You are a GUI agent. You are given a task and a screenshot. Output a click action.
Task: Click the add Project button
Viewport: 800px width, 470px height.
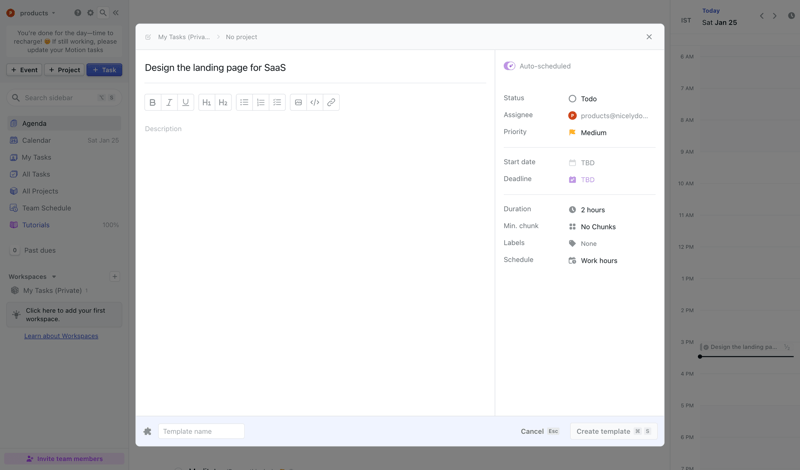coord(64,70)
